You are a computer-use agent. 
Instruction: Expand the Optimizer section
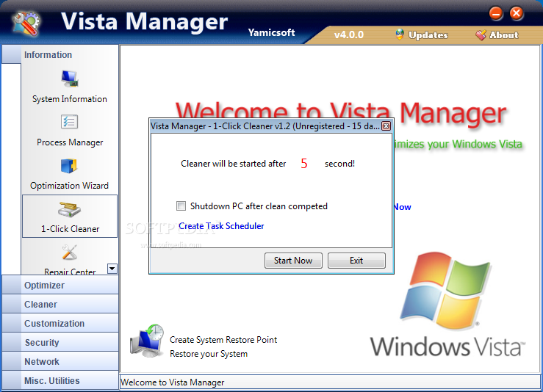tap(60, 285)
